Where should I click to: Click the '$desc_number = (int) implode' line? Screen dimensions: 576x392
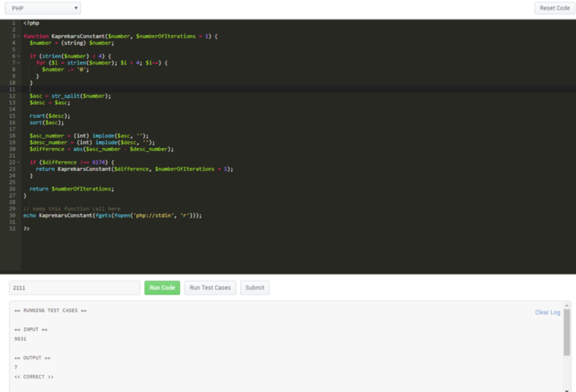(x=92, y=143)
